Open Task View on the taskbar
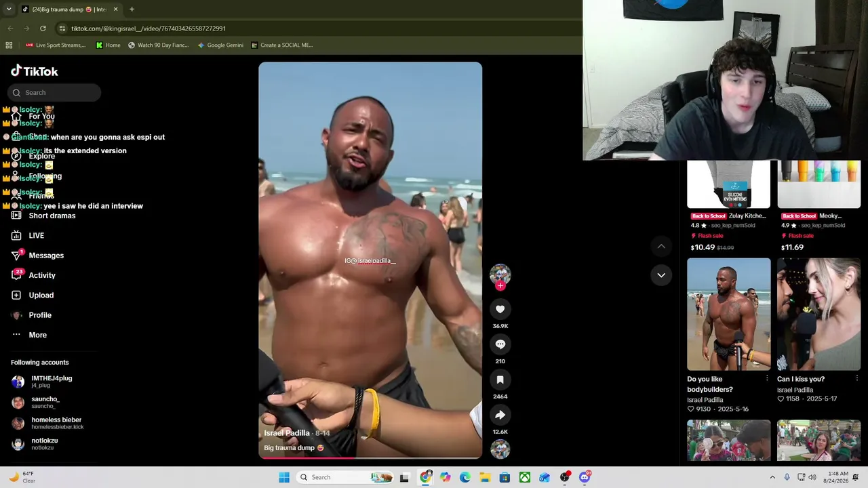 click(405, 477)
